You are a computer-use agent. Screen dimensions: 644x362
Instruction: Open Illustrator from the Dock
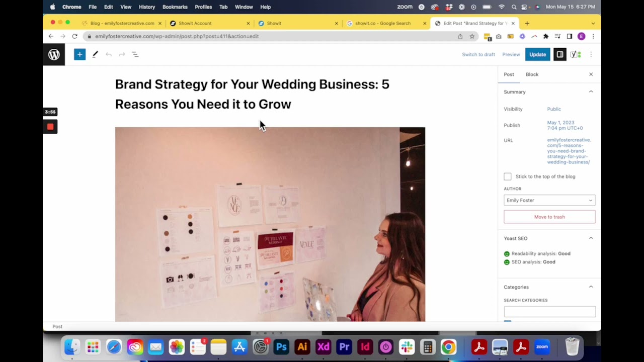click(302, 347)
